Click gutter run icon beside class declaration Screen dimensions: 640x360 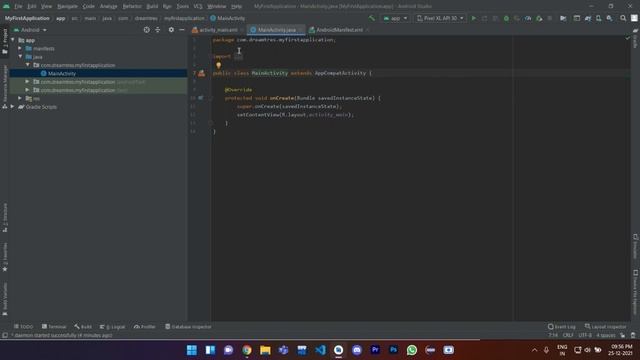(201, 73)
